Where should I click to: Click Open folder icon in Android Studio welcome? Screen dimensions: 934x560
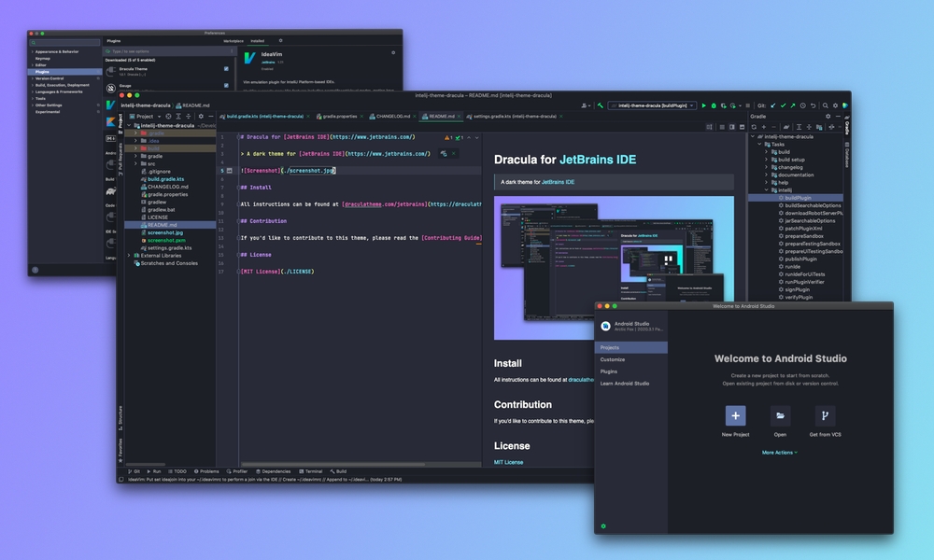pyautogui.click(x=780, y=415)
